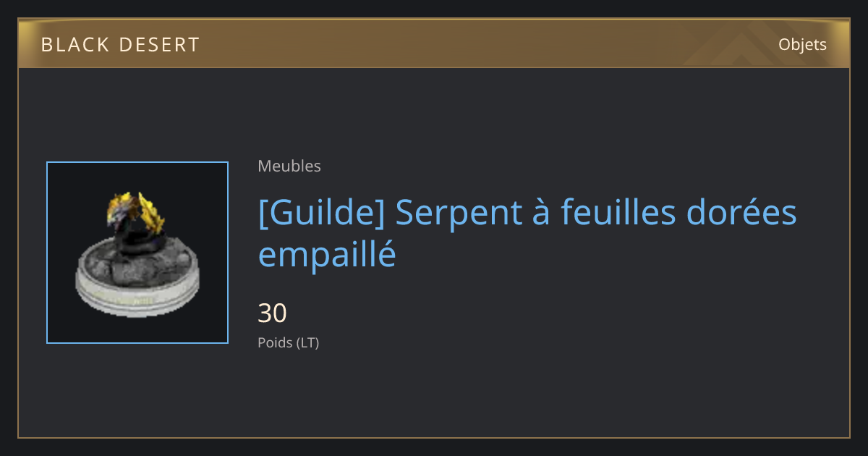Click the golden header banner bar
This screenshot has width=868, height=456.
pyautogui.click(x=434, y=43)
